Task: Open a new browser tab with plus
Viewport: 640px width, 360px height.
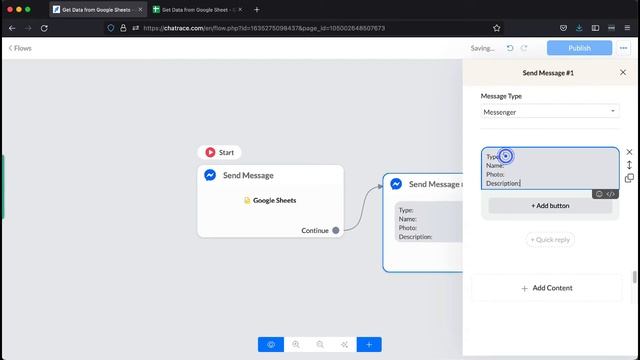Action: coord(257,9)
